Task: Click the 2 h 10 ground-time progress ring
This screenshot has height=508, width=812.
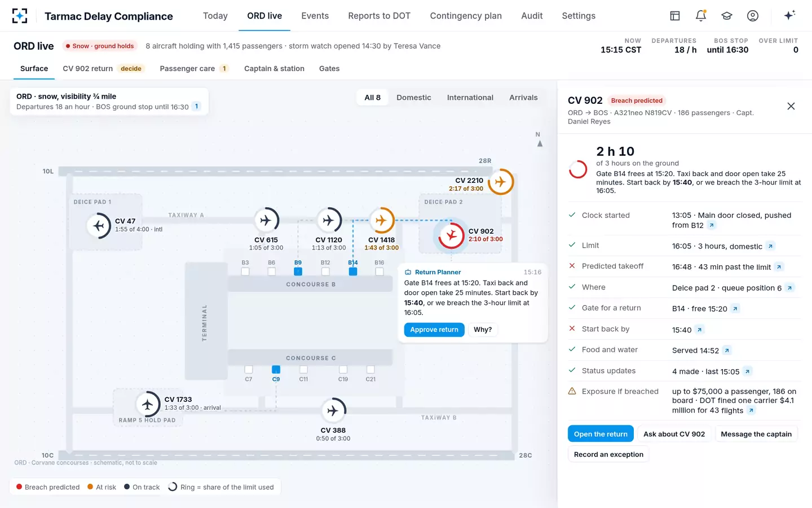Action: [578, 169]
